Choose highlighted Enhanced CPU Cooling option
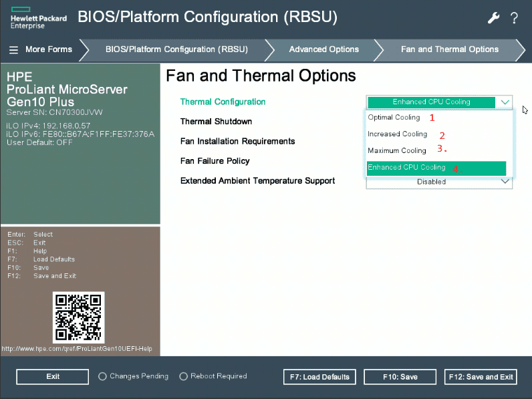Image resolution: width=532 pixels, height=399 pixels. [x=436, y=168]
